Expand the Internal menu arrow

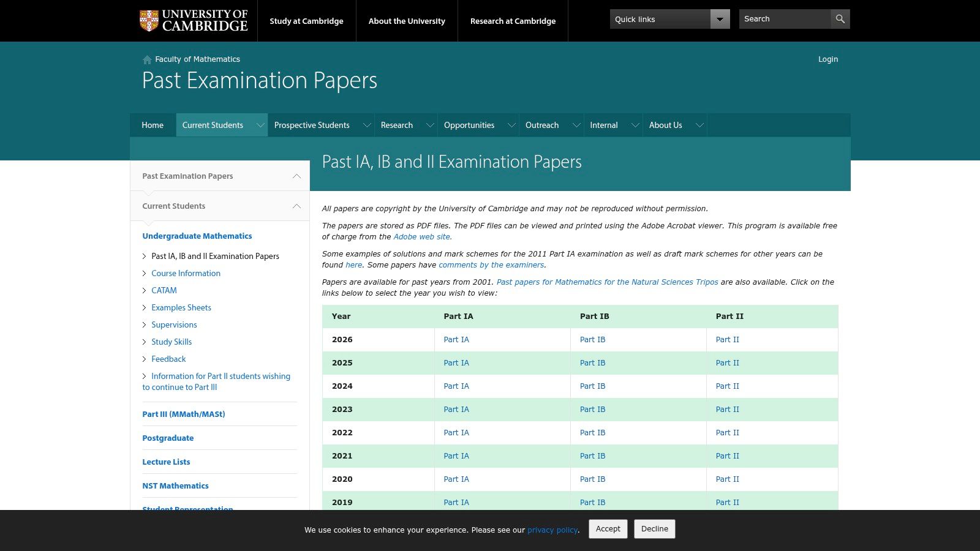635,125
